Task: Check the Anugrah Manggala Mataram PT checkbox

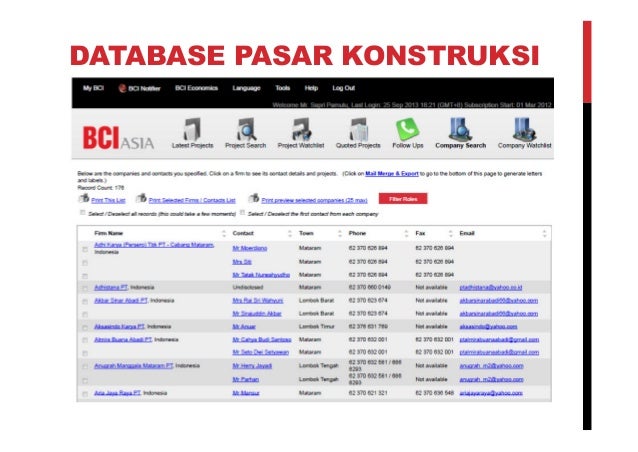Action: click(85, 367)
